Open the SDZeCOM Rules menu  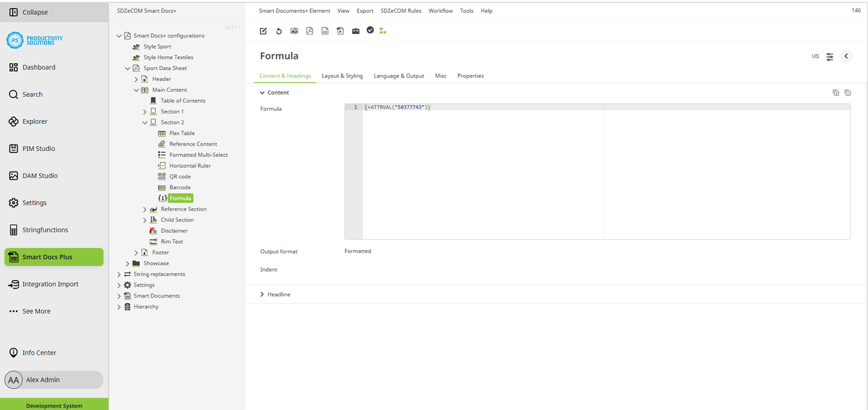401,11
